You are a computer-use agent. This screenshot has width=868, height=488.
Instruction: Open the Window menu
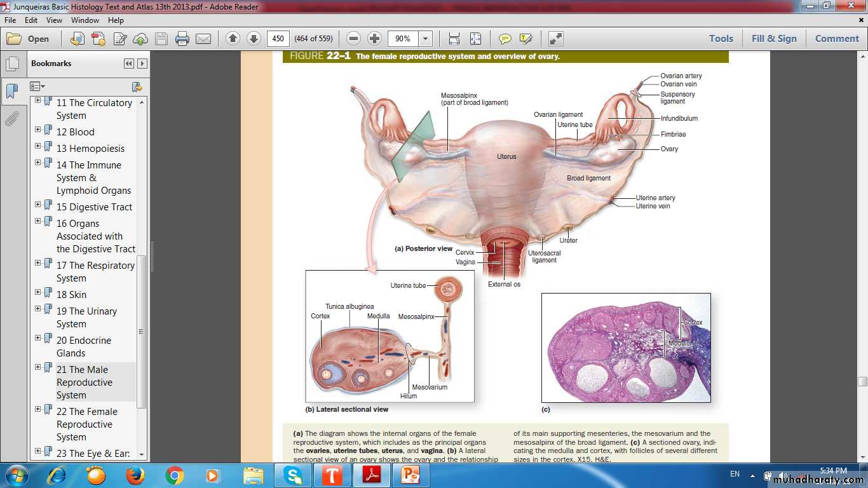[85, 20]
